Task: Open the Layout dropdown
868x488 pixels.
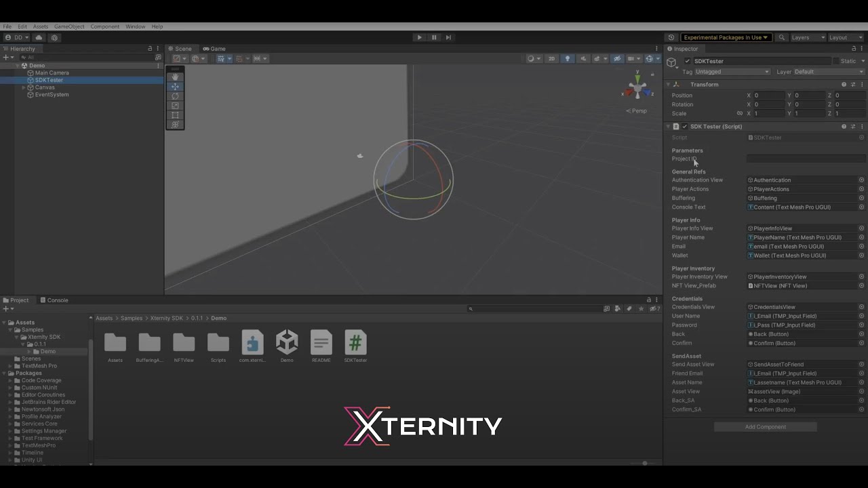Action: coord(846,37)
